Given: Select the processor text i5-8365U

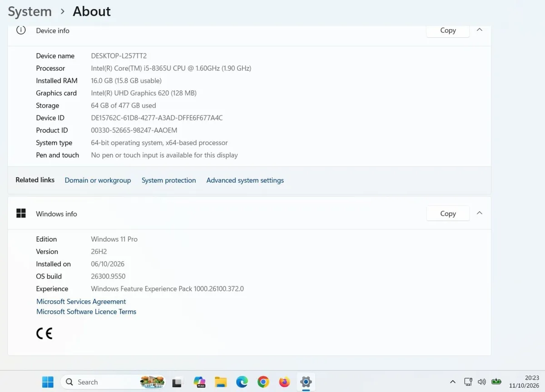Looking at the screenshot, I should (x=171, y=68).
